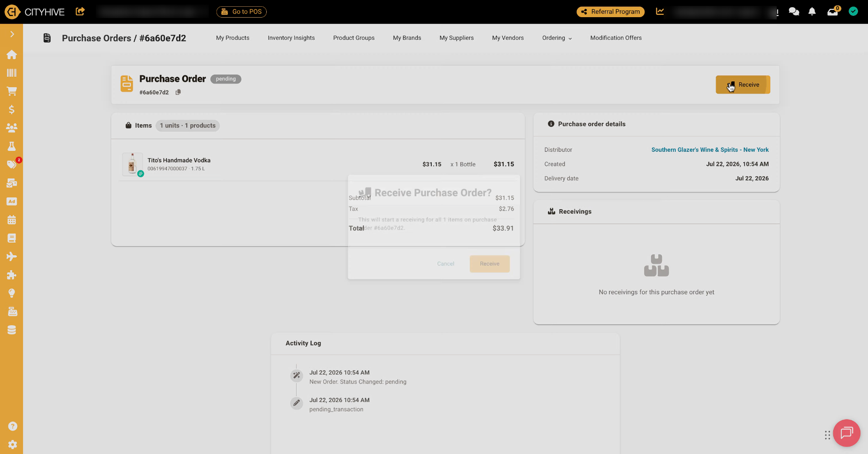This screenshot has width=868, height=454.
Task: Open the analytics chart icon in header
Action: coord(660,12)
